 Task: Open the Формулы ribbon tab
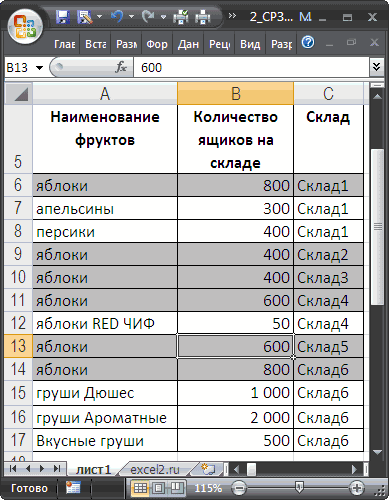tap(157, 44)
